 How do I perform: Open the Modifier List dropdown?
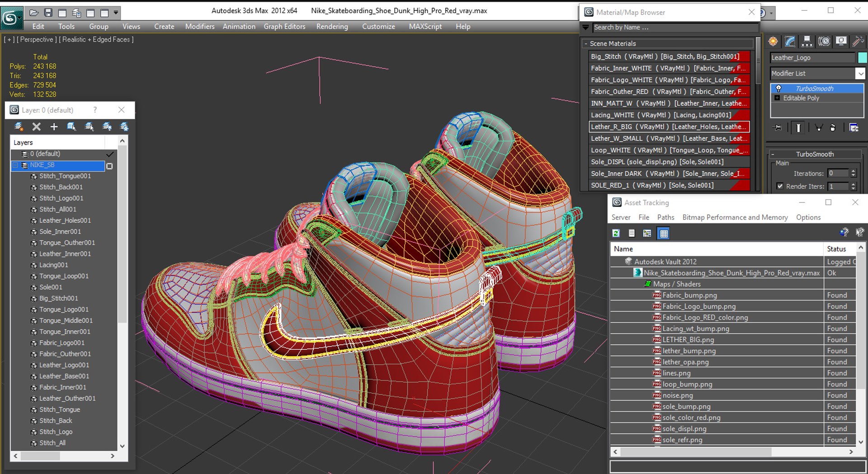[x=860, y=73]
